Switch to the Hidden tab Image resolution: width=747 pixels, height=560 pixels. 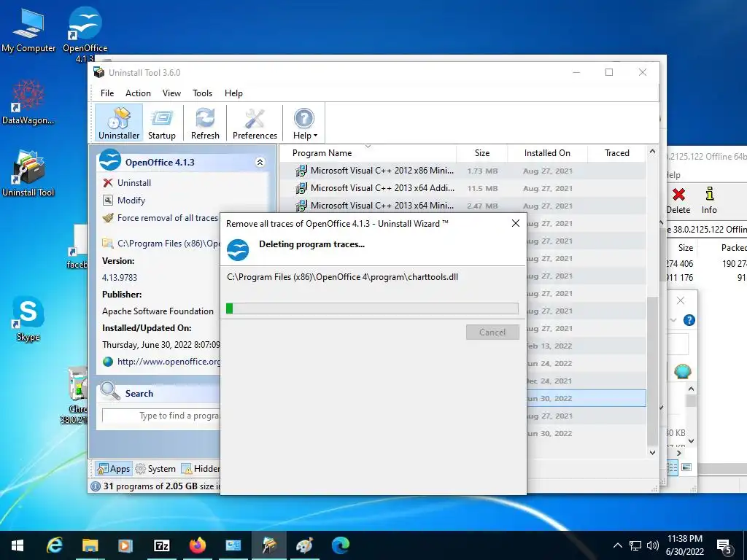coord(200,469)
